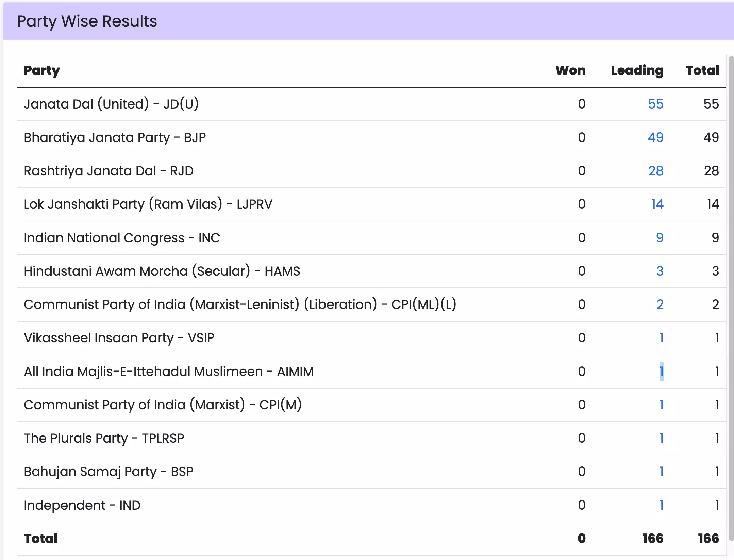Click the Total column header

click(x=702, y=70)
